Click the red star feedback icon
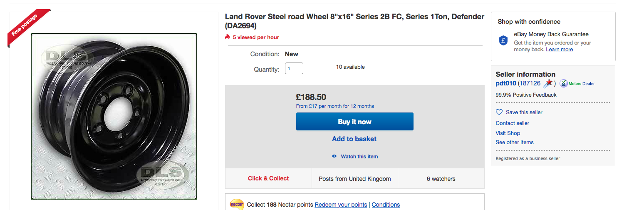The width and height of the screenshot is (644, 210). (548, 83)
